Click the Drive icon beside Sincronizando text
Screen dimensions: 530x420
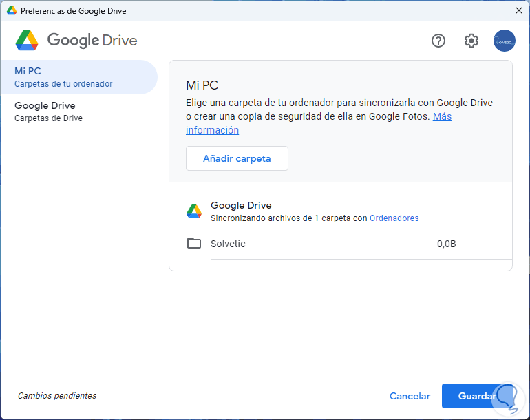click(194, 211)
